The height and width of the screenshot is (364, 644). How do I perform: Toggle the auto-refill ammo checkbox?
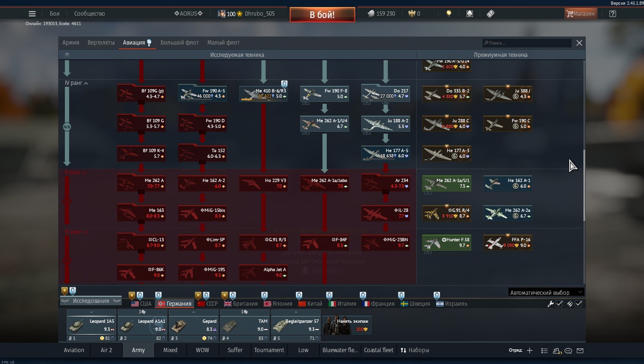pyautogui.click(x=579, y=304)
